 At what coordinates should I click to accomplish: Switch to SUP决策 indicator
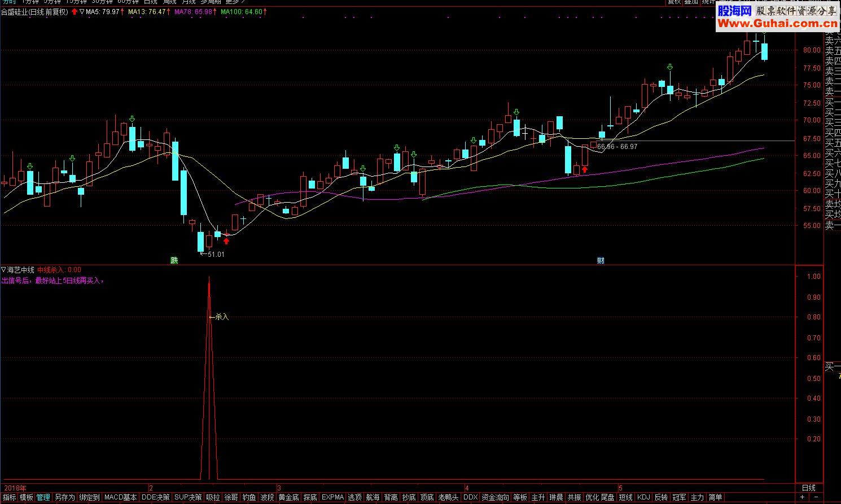click(x=188, y=497)
